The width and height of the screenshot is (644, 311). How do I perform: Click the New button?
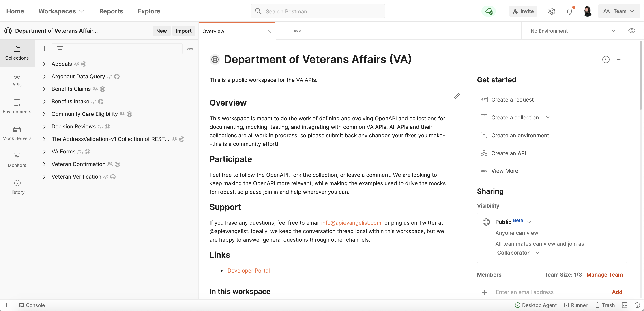pyautogui.click(x=161, y=31)
